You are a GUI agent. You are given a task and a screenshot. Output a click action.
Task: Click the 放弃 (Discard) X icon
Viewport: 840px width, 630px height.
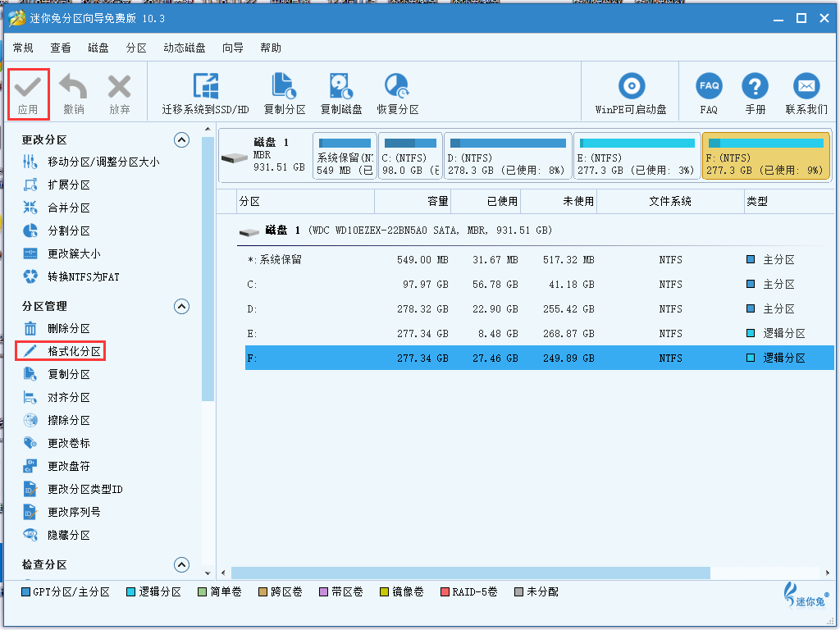[120, 87]
